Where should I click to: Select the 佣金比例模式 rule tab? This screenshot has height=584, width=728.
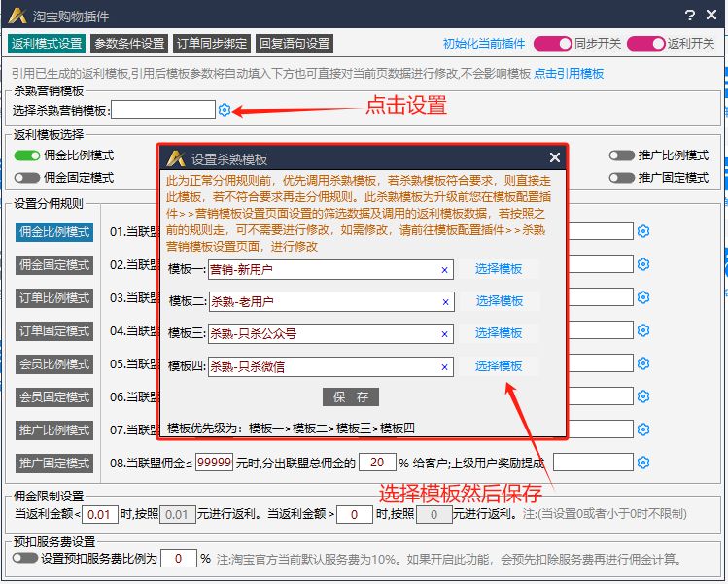[x=54, y=231]
